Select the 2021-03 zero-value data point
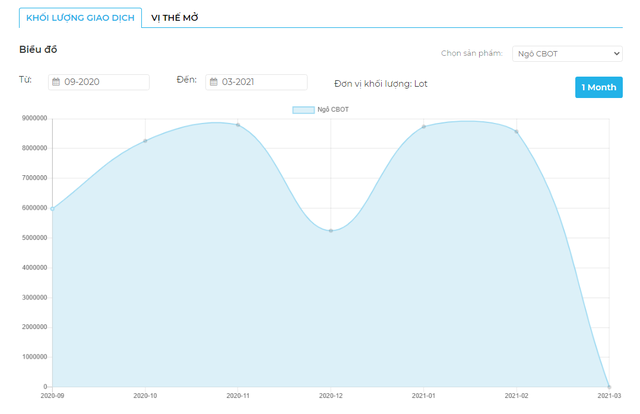Viewport: 640px width, 414px height. click(609, 386)
